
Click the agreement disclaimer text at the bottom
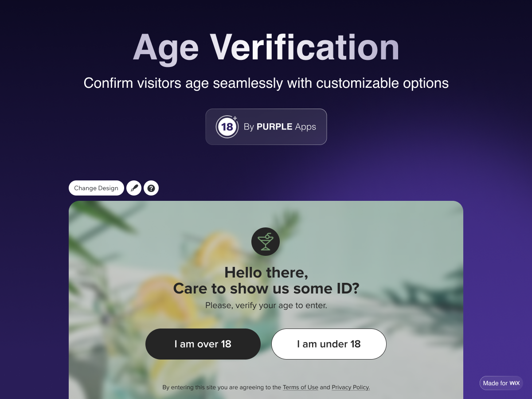tap(222, 387)
